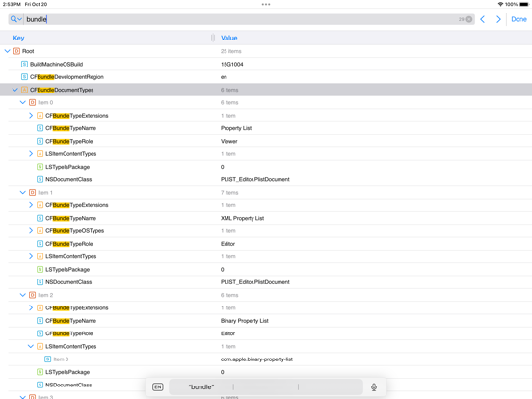532x399 pixels.
Task: Collapse LSItemContentTypes under Item 2
Action: tap(31, 346)
